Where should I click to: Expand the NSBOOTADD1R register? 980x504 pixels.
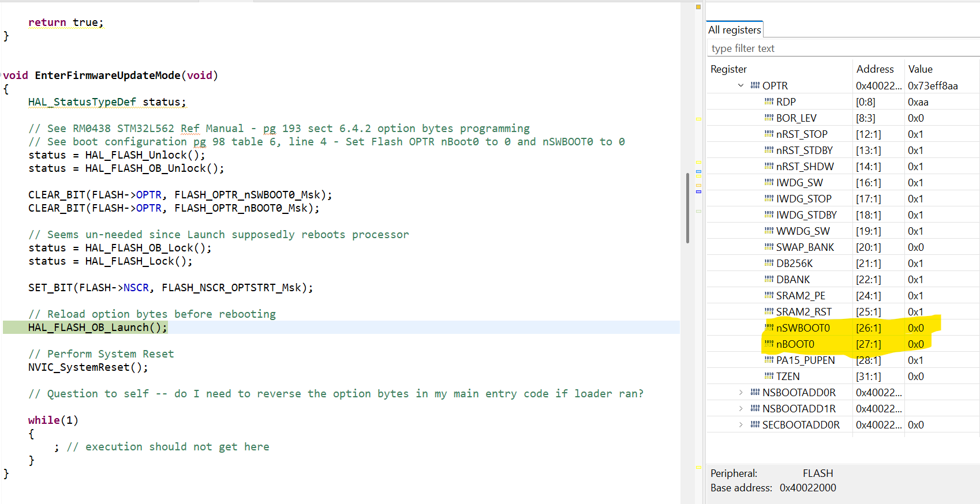click(x=740, y=408)
